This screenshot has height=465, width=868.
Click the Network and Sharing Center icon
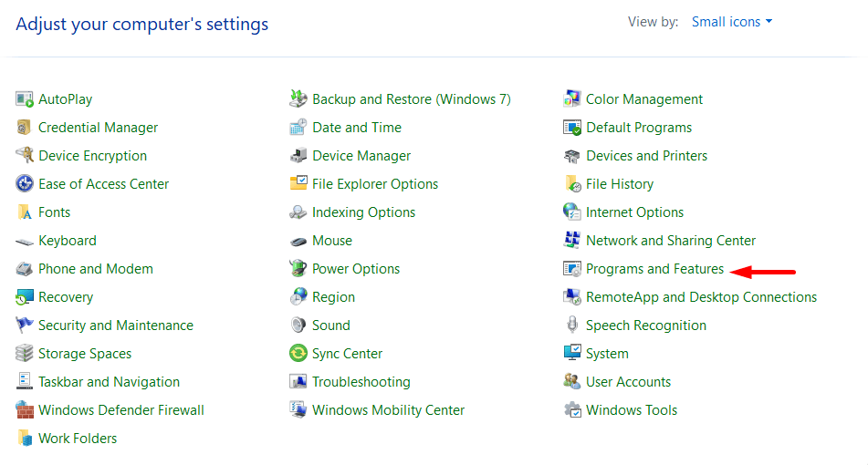pos(572,241)
